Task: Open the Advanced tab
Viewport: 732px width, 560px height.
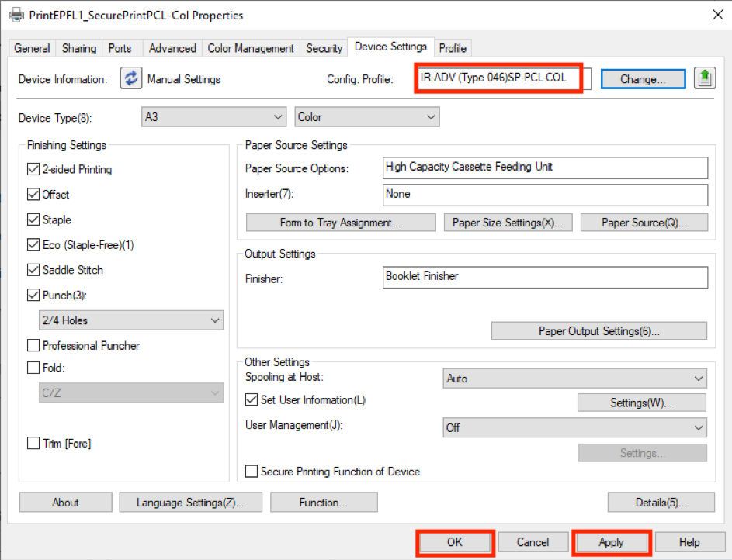Action: coord(172,48)
